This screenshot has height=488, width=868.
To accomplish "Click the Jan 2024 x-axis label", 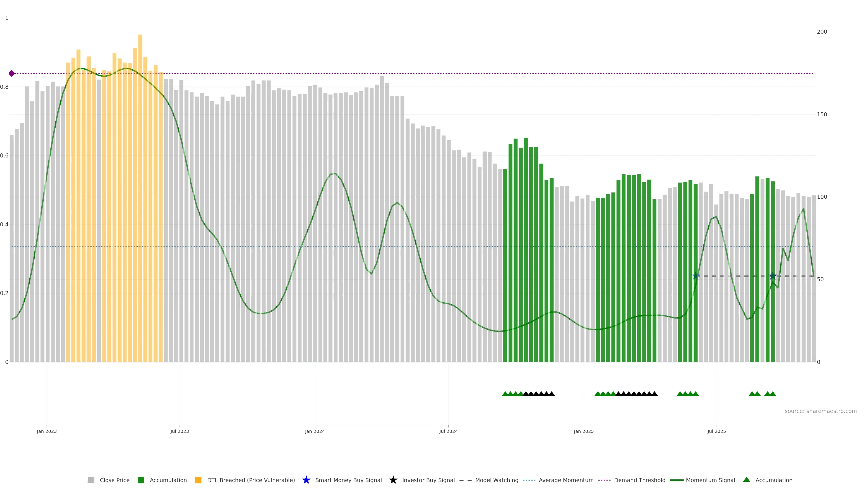I will coord(315,431).
